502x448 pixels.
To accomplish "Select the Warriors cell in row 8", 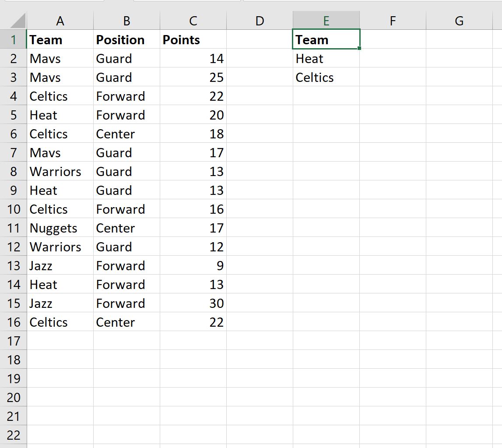I will 60,172.
